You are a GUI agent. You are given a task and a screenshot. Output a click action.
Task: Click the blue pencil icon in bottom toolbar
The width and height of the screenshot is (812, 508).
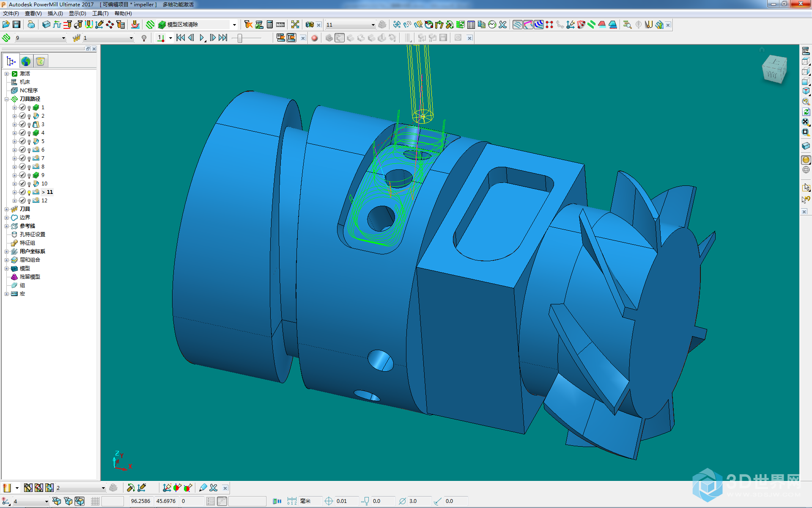(x=203, y=488)
